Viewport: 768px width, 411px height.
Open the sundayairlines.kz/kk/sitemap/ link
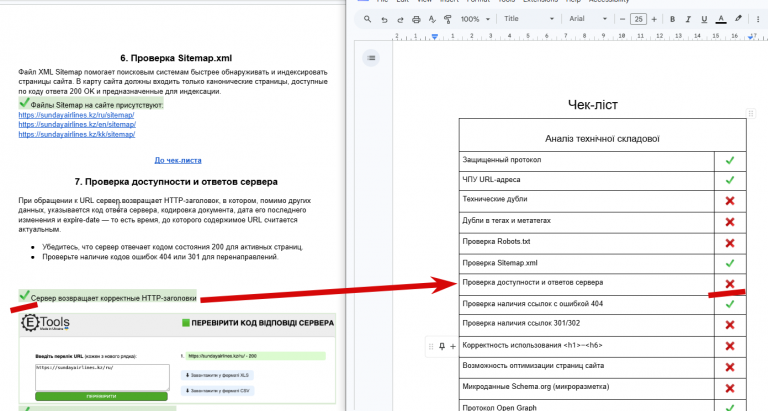[x=77, y=134]
